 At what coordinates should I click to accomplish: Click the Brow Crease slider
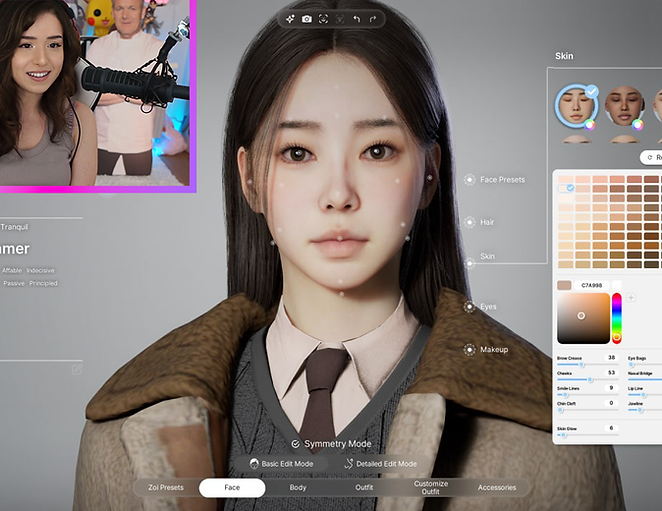587,364
